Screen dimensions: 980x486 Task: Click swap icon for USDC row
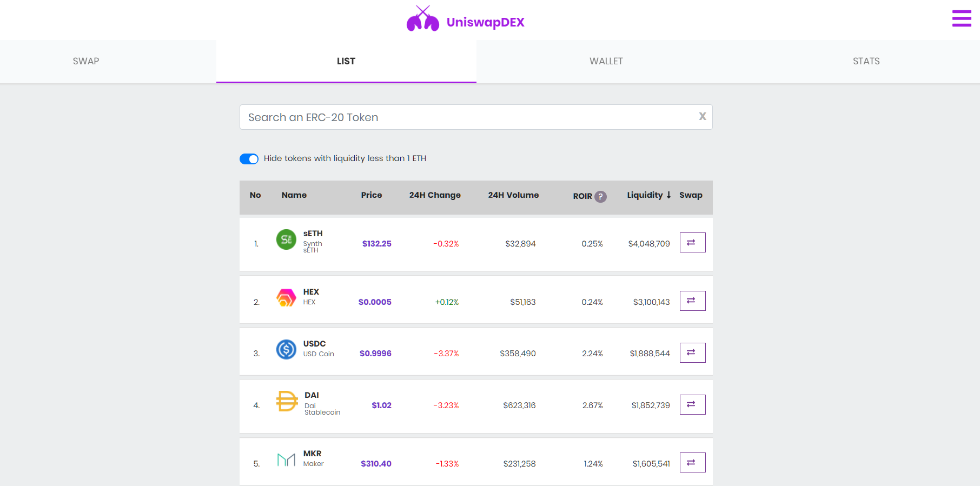point(692,353)
